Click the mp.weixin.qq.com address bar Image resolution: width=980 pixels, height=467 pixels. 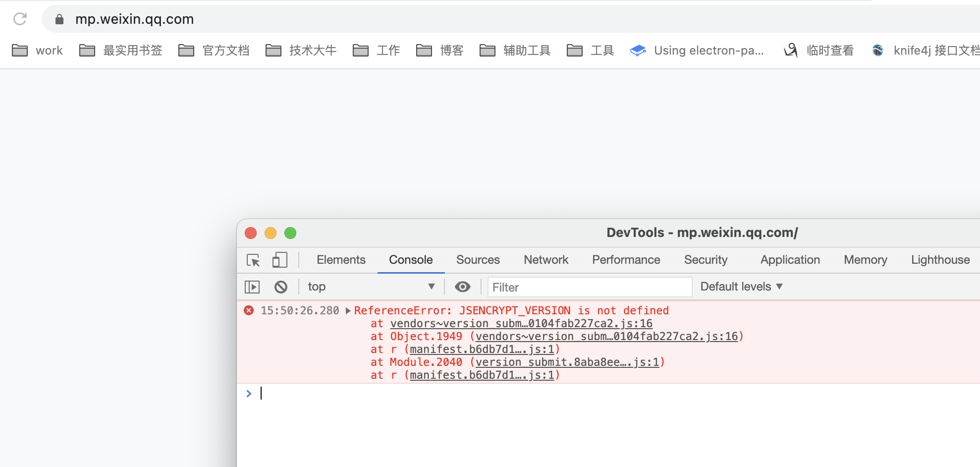[x=510, y=19]
